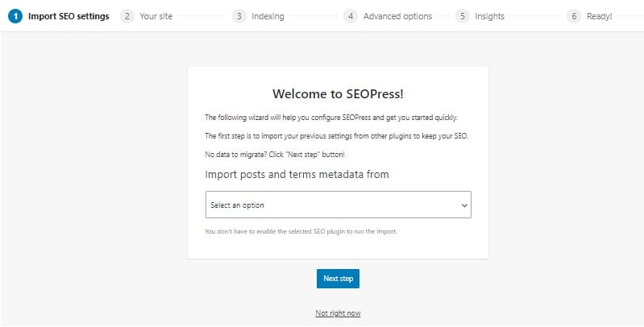Click the Welcome to SEOPress! heading
This screenshot has height=327, width=644.
click(x=338, y=94)
